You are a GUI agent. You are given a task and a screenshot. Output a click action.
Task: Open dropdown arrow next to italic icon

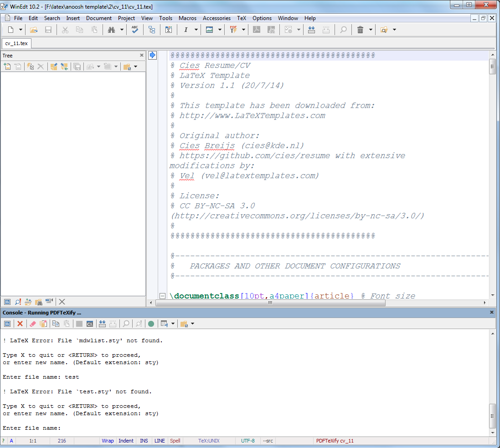(x=196, y=30)
